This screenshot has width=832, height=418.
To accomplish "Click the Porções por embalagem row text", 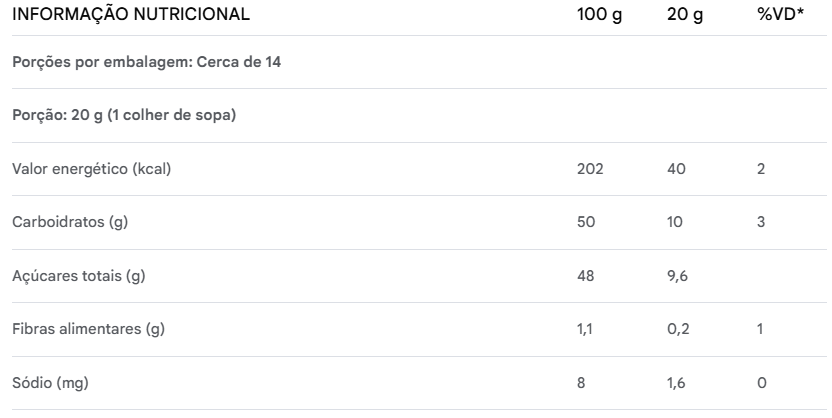I will click(x=146, y=62).
